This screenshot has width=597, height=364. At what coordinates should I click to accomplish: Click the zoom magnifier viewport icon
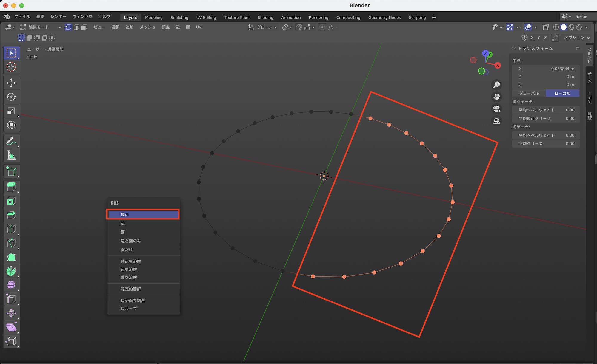tap(497, 85)
